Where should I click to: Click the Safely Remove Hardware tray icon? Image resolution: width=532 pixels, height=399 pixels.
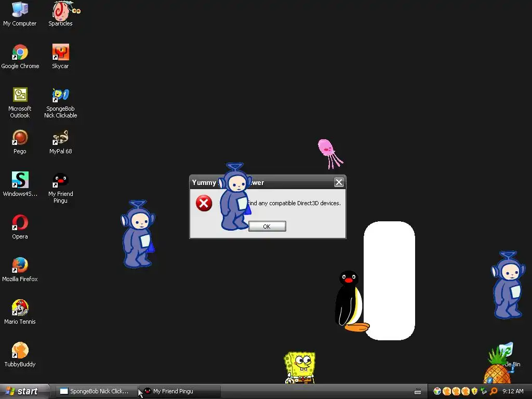click(484, 391)
